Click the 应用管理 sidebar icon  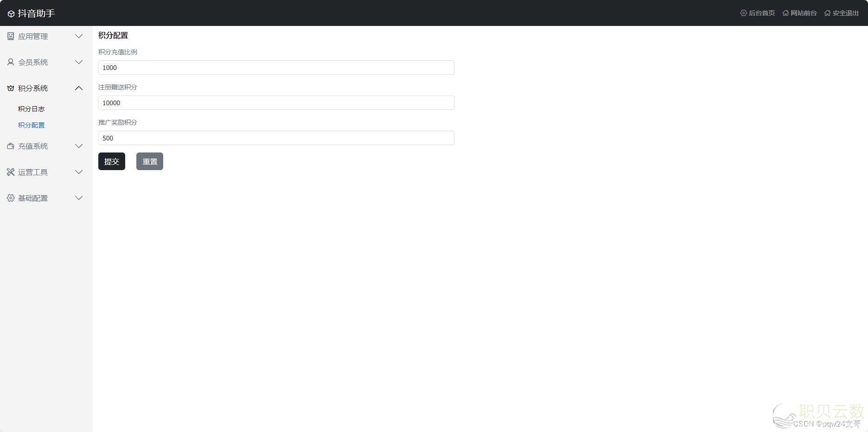coord(11,36)
